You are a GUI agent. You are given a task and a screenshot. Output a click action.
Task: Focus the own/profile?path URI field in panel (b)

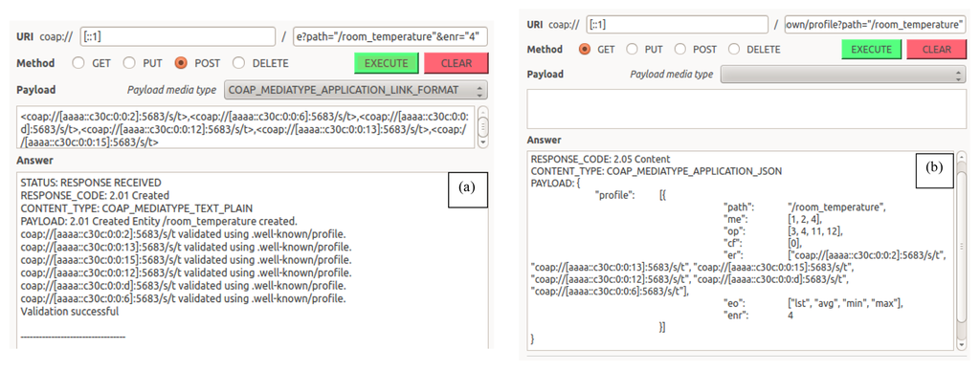pyautogui.click(x=875, y=24)
